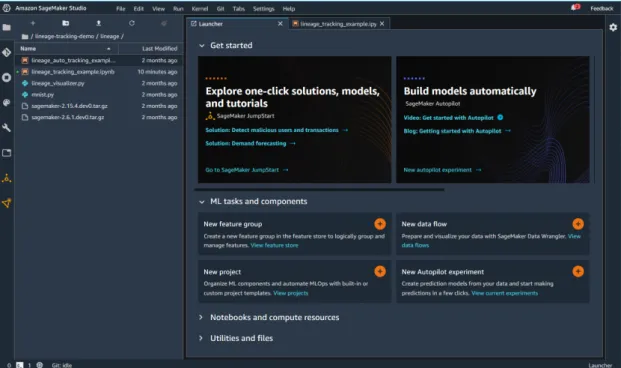Open the Git menu
Image resolution: width=621 pixels, height=368 pixels.
[221, 9]
